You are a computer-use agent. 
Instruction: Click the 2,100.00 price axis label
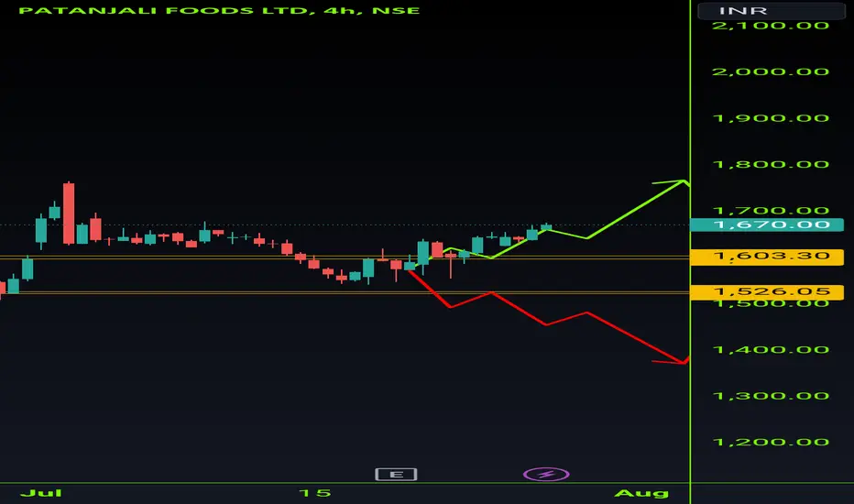click(x=771, y=26)
